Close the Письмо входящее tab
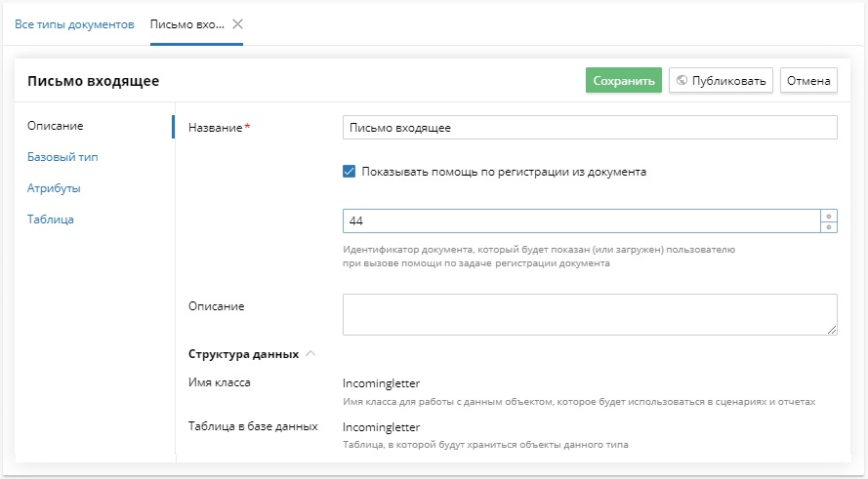Image resolution: width=868 pixels, height=479 pixels. [237, 24]
